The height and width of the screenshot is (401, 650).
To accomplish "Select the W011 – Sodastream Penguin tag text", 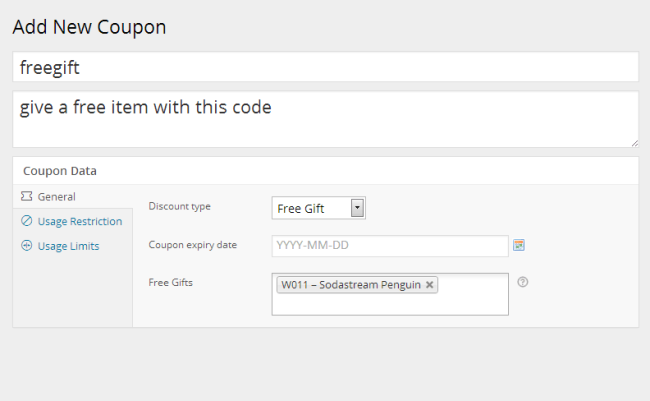I will (x=350, y=285).
